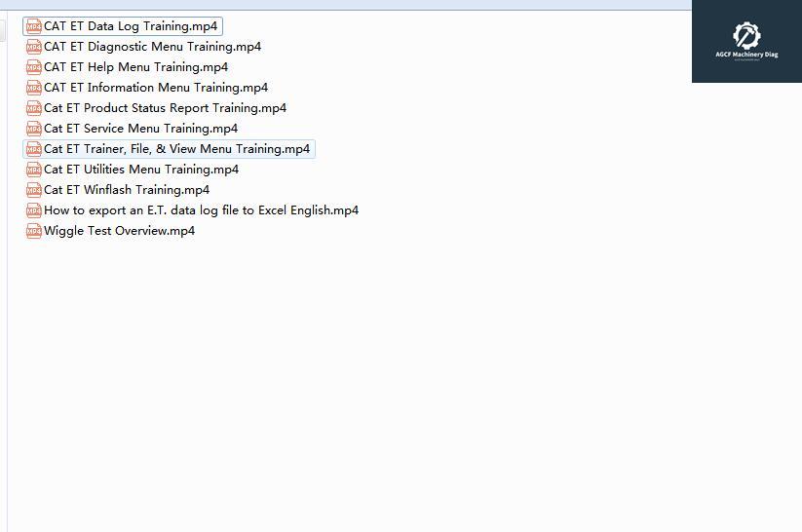Select file name Cat ET Utilities Menu Training.mp4
Screen dimensions: 802x532
click(x=141, y=170)
